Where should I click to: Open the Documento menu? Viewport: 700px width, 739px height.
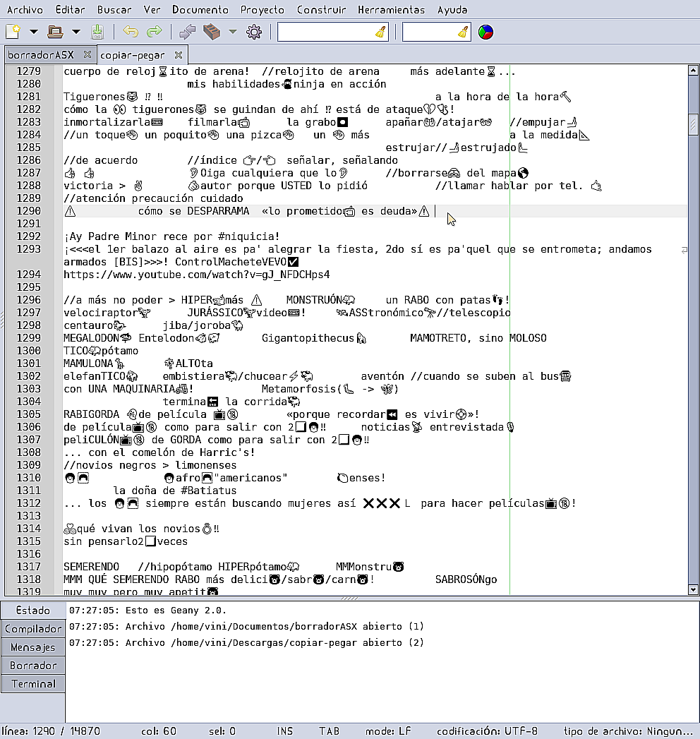[x=200, y=10]
